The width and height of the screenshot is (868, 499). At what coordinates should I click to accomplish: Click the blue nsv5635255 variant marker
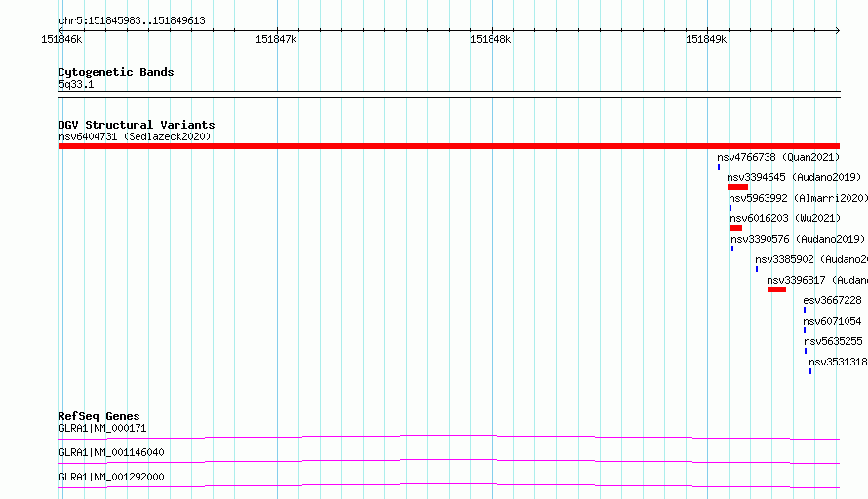[806, 351]
